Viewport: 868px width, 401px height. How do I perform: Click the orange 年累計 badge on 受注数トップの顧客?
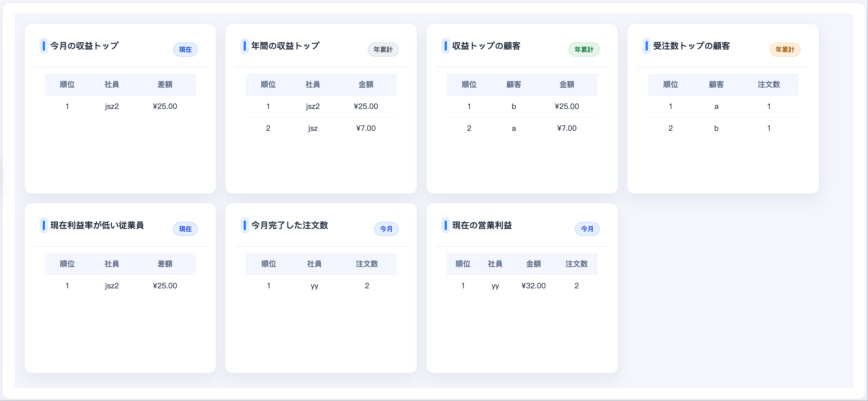(785, 49)
